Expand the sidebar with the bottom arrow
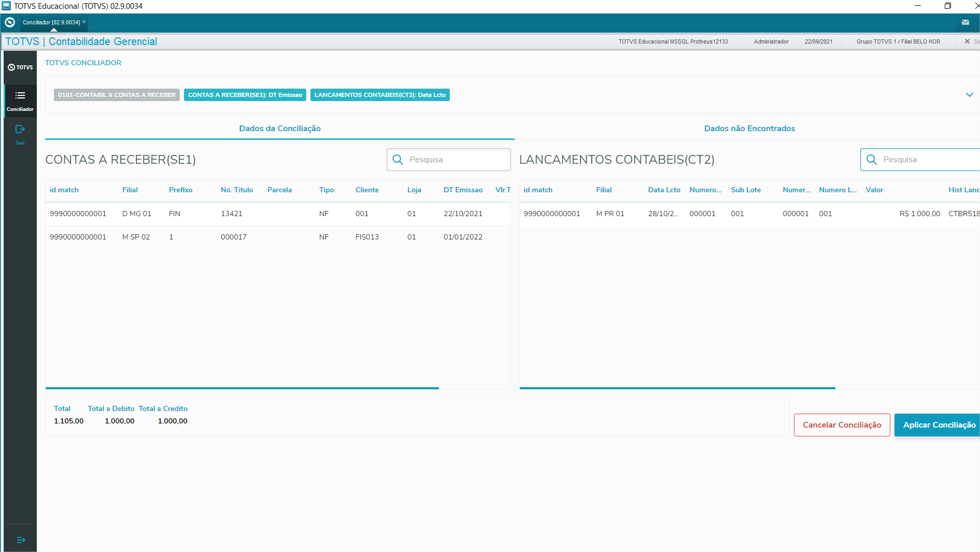This screenshot has height=552, width=980. (x=21, y=540)
